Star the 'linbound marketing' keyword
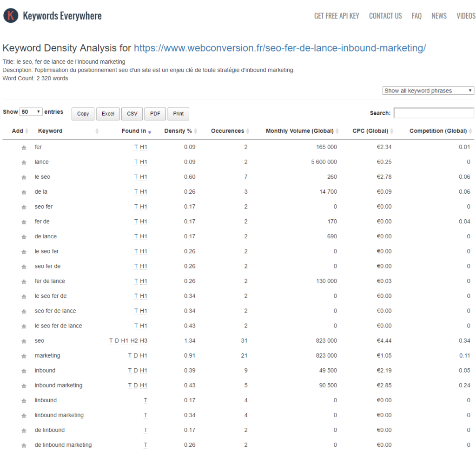476x451 pixels. coord(24,416)
